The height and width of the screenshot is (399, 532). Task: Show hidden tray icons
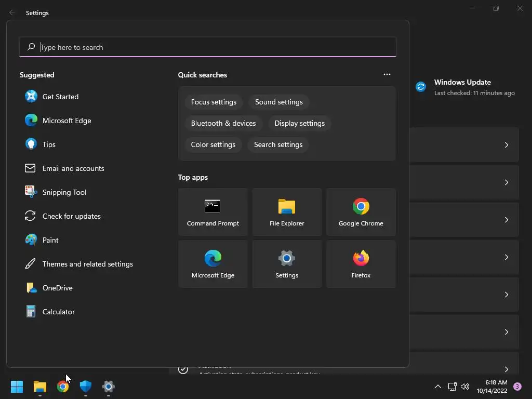tap(438, 387)
